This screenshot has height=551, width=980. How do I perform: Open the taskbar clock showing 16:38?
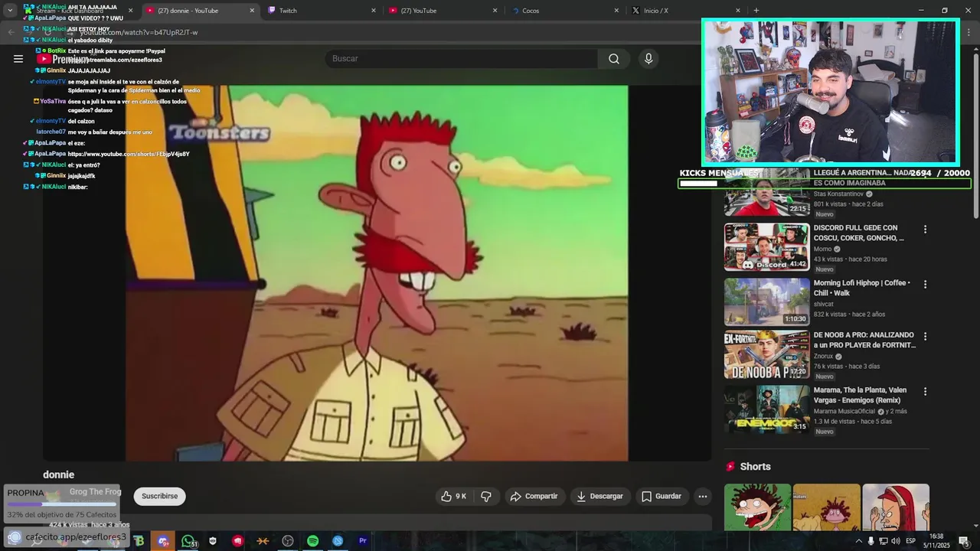click(936, 541)
